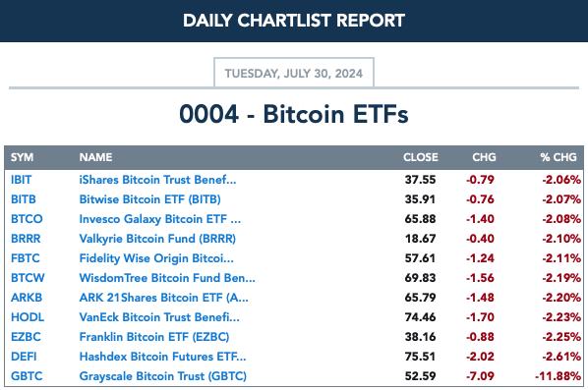
Task: Click Hashdex Bitcoin Futures ETF link
Action: [162, 357]
